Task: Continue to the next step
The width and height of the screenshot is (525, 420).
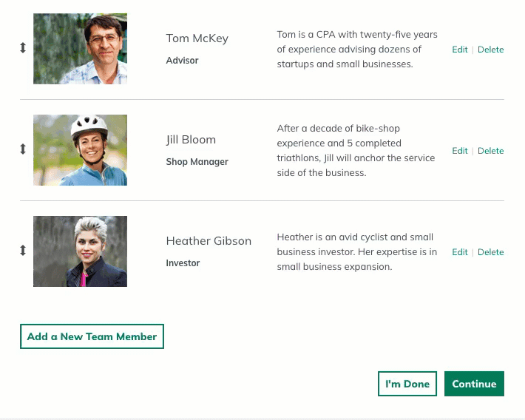Action: (x=474, y=384)
